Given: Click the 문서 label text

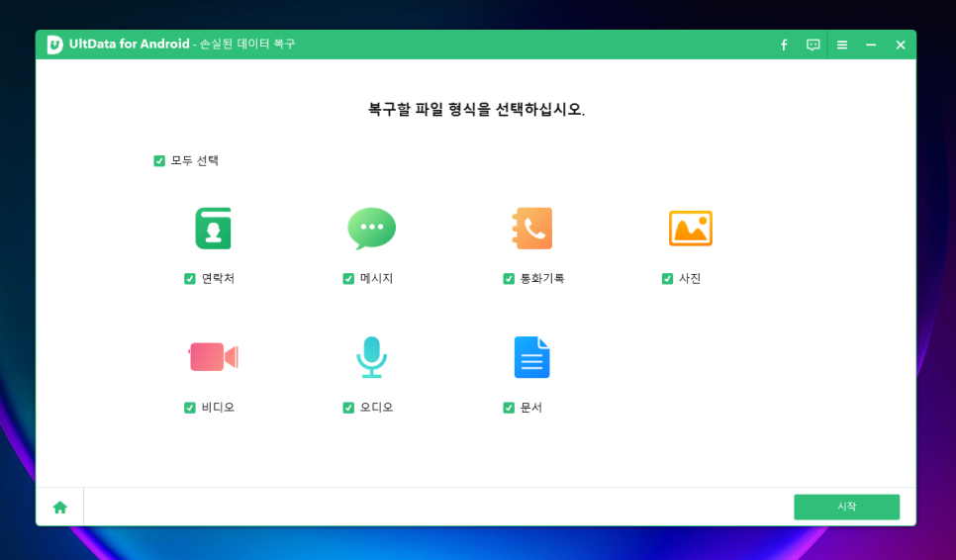Looking at the screenshot, I should click(x=531, y=408).
